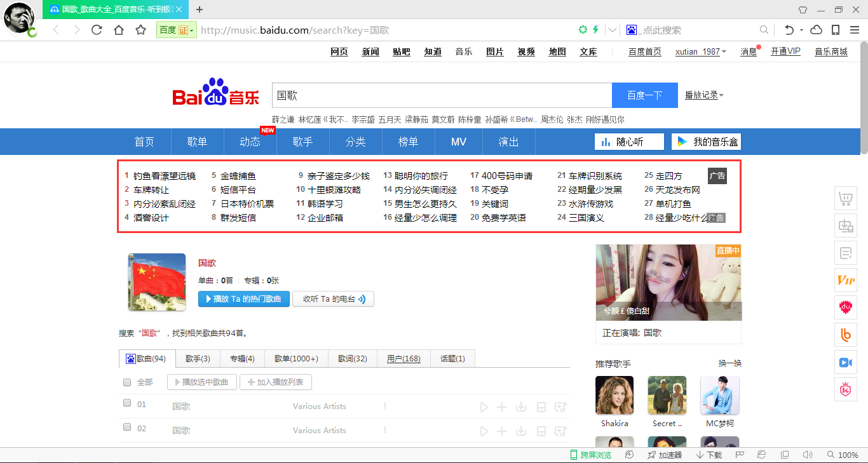The width and height of the screenshot is (868, 463).
Task: Open Shakira recommended singer thumbnail
Action: point(614,395)
